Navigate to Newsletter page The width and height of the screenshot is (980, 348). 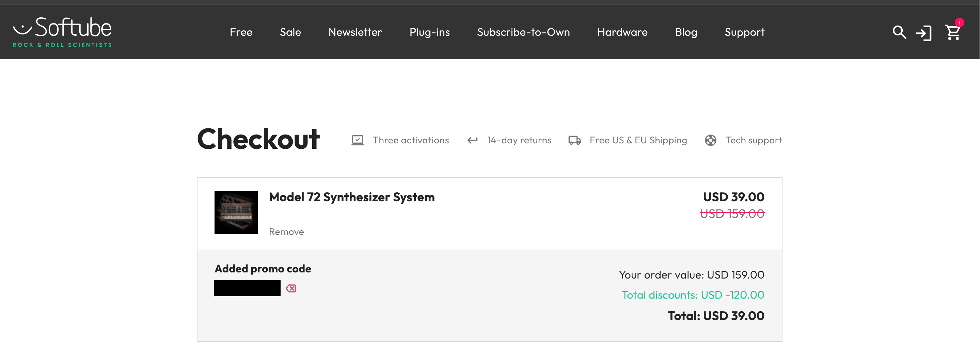[x=355, y=32]
